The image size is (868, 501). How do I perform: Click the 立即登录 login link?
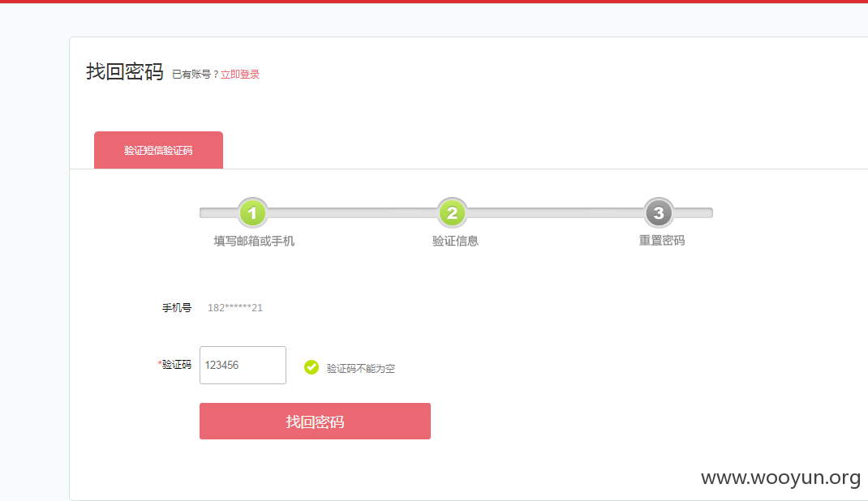239,75
